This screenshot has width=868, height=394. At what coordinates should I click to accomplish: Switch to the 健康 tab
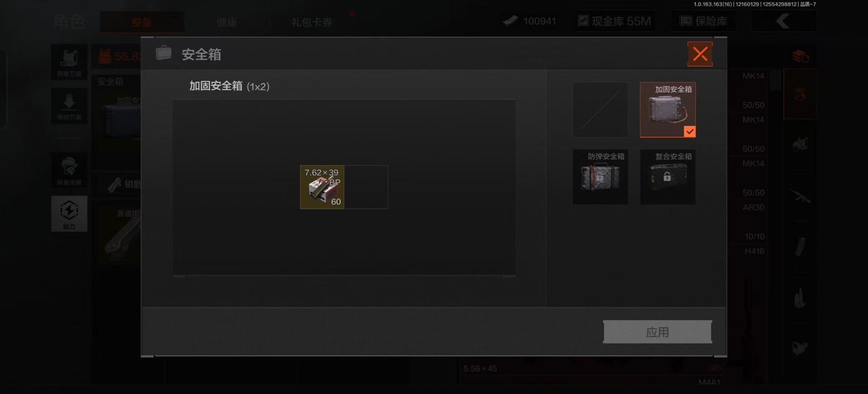click(x=226, y=22)
